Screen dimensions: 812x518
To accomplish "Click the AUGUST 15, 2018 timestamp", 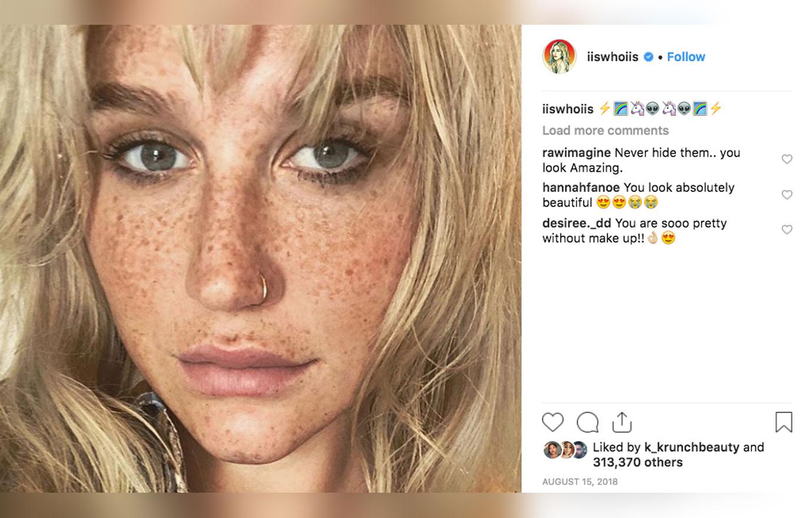I will pyautogui.click(x=580, y=482).
